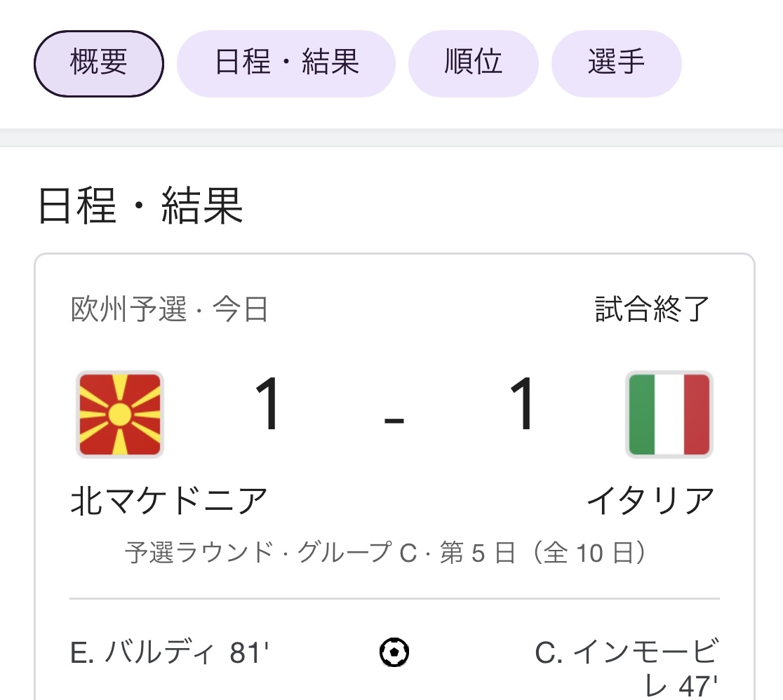Open the 順位 standings tab

(474, 64)
